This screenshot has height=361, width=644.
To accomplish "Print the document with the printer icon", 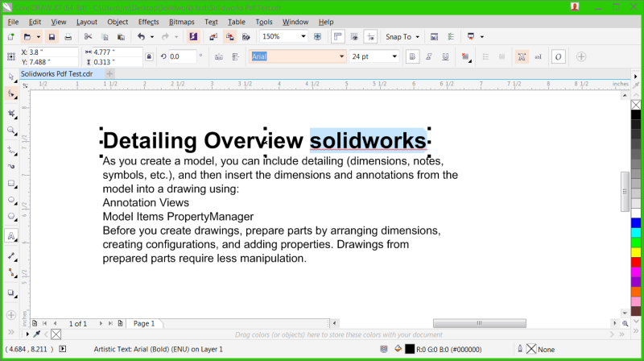I will point(68,37).
